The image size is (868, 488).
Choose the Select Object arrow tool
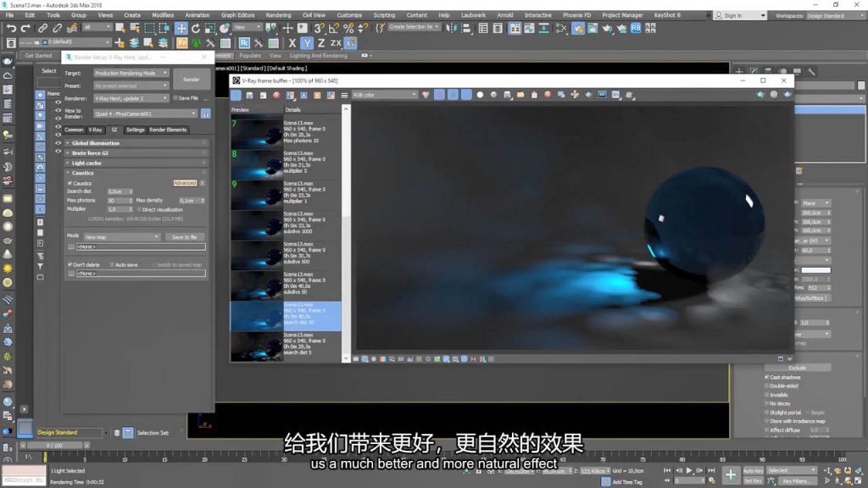120,28
